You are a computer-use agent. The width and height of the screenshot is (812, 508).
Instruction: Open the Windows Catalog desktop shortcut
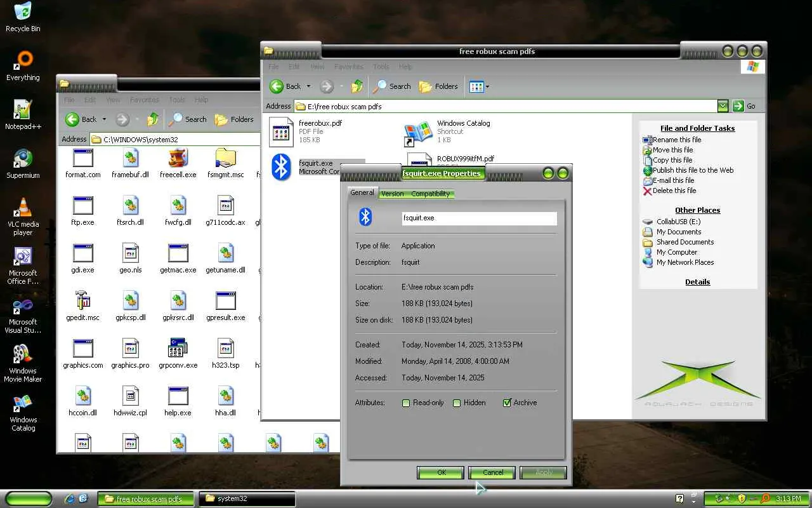23,412
